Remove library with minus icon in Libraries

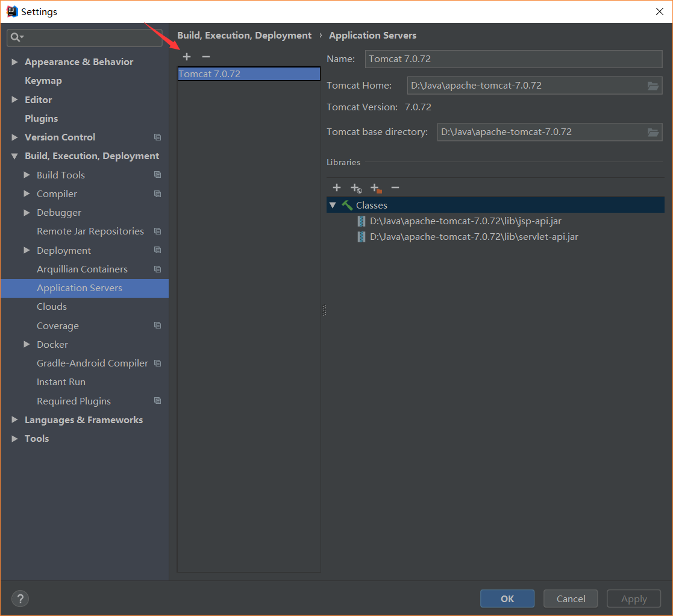pyautogui.click(x=395, y=187)
